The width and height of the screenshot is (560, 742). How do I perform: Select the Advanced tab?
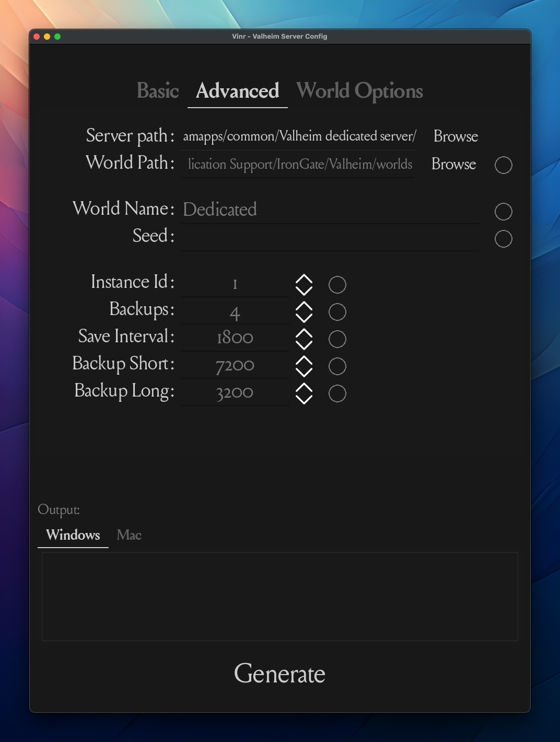238,91
